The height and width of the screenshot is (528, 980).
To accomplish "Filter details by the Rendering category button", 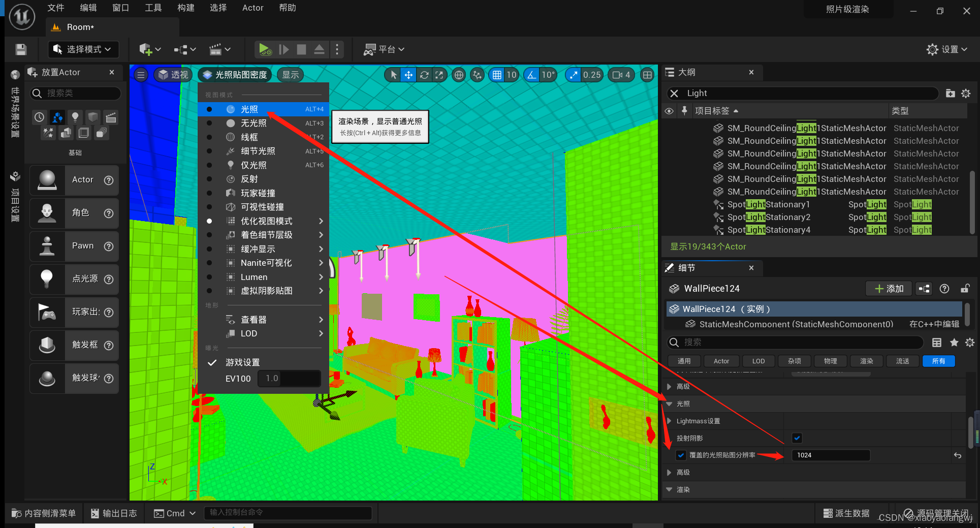I will [866, 361].
